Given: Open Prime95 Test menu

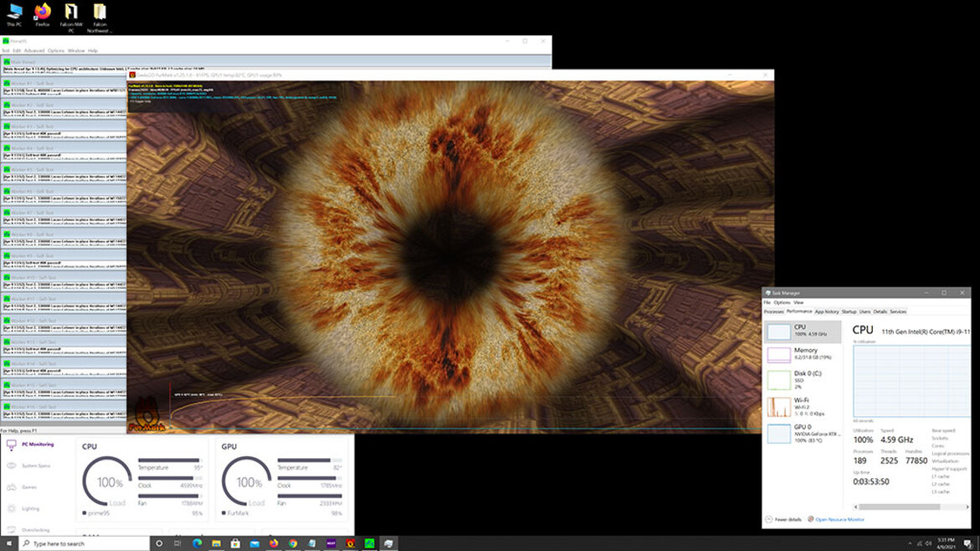Looking at the screenshot, I should pos(6,50).
